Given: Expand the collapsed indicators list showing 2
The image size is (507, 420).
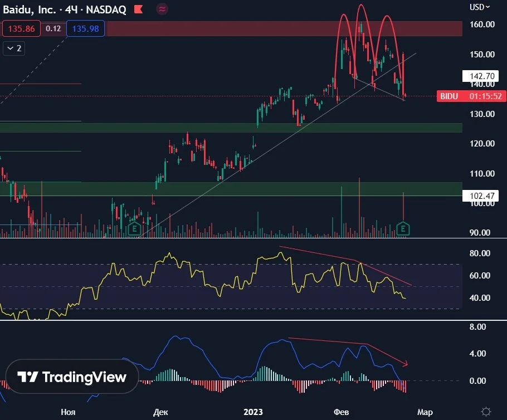Looking at the screenshot, I should (x=14, y=48).
